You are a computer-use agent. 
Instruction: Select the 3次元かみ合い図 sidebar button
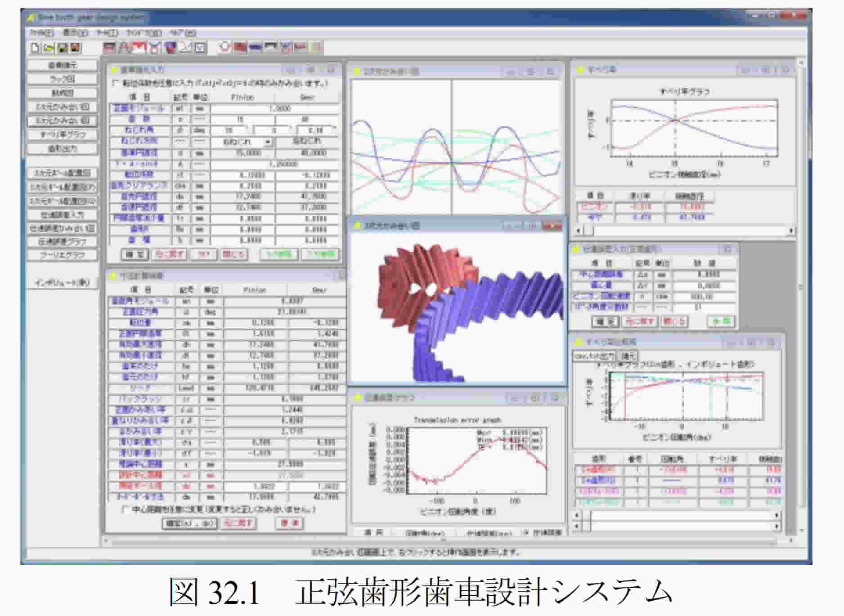click(x=63, y=121)
